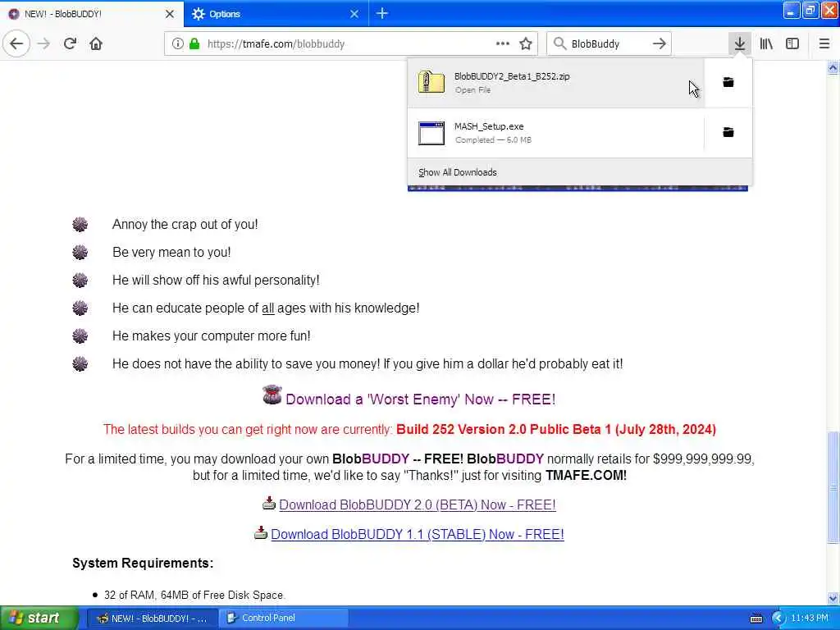Click the keyboard icon in system tray
840x630 pixels.
pos(756,619)
